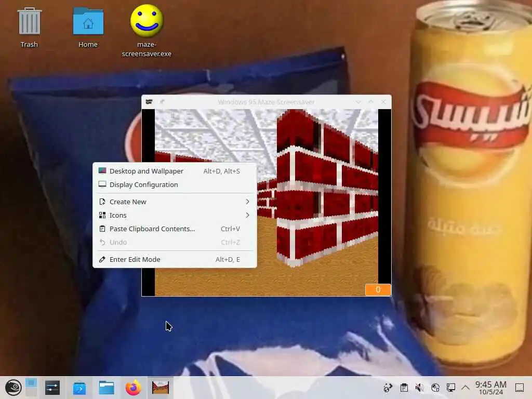Open the Icons submenu

coord(175,215)
